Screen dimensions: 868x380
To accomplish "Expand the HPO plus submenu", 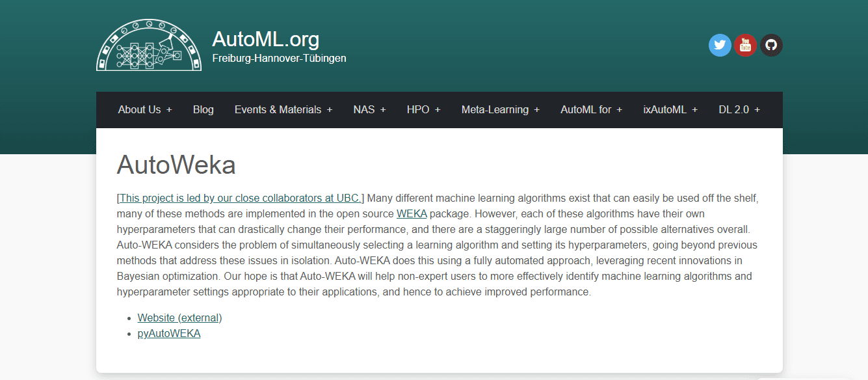I will click(x=424, y=109).
